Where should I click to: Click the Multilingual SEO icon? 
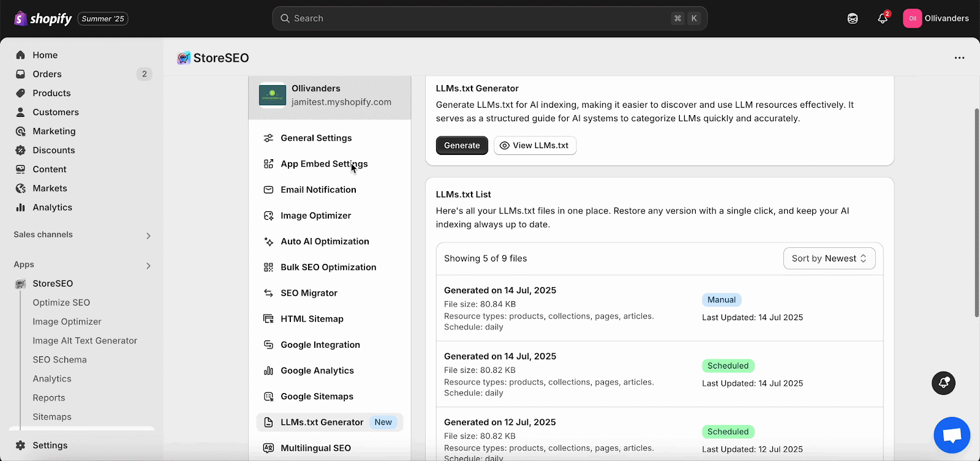click(268, 448)
